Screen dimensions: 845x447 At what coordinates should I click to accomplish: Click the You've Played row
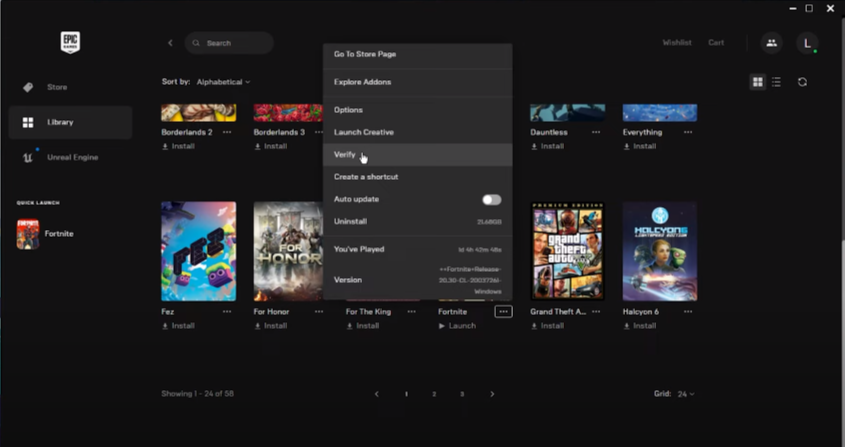pos(418,250)
